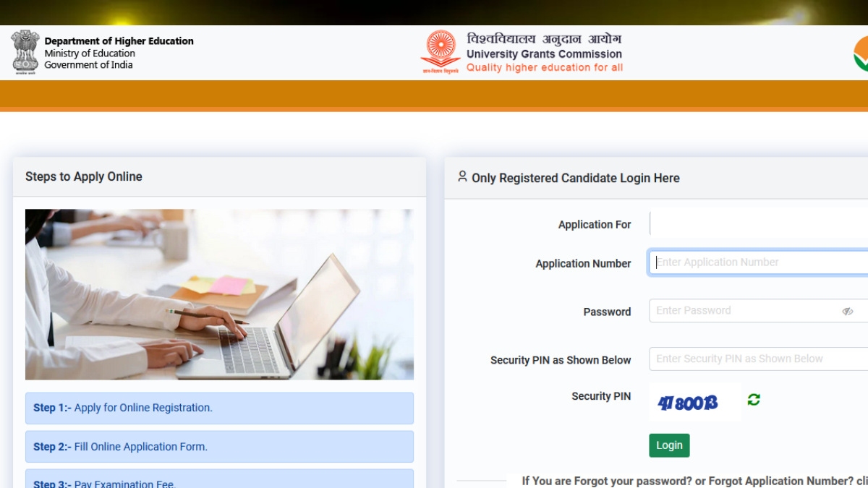Screen dimensions: 868x488
Task: Click the Security PIN captcha image
Action: click(x=695, y=403)
